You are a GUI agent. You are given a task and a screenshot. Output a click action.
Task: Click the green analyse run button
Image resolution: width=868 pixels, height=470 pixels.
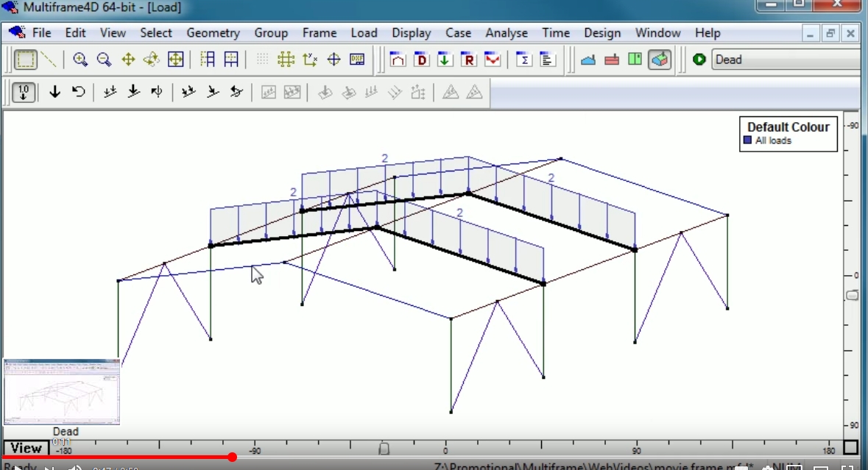699,60
